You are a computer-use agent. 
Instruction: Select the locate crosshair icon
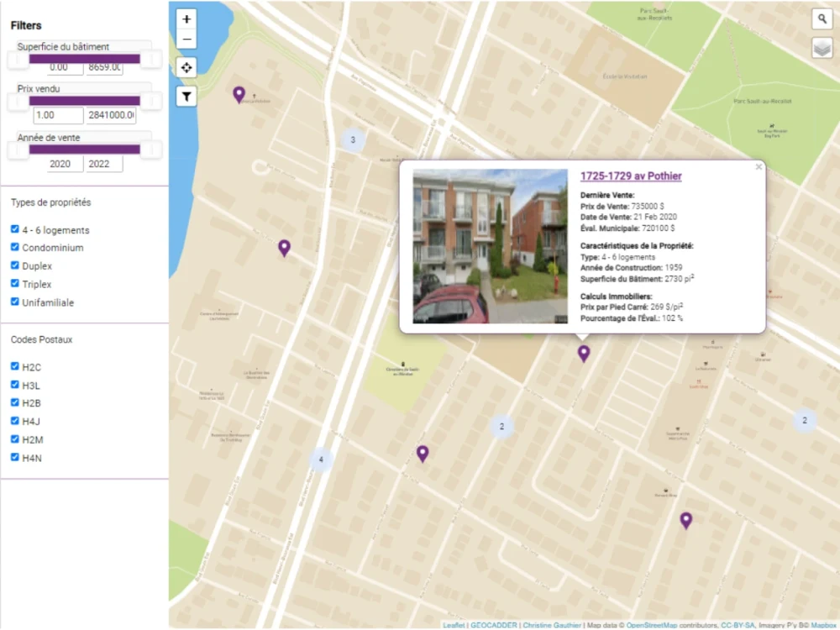click(x=186, y=67)
